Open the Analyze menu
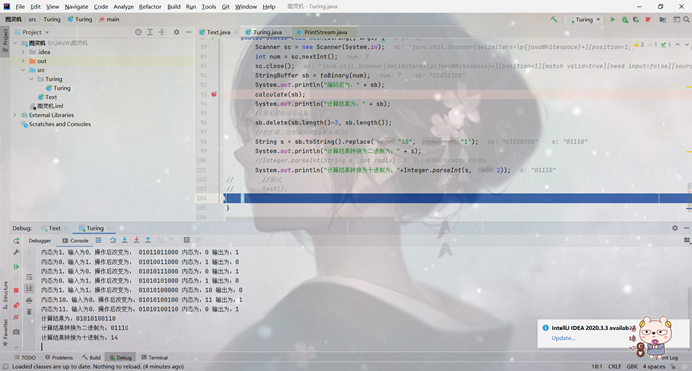692x371 pixels. (x=123, y=7)
